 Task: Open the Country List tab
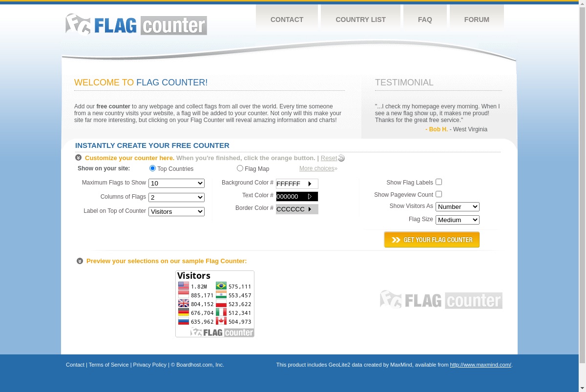tap(360, 20)
